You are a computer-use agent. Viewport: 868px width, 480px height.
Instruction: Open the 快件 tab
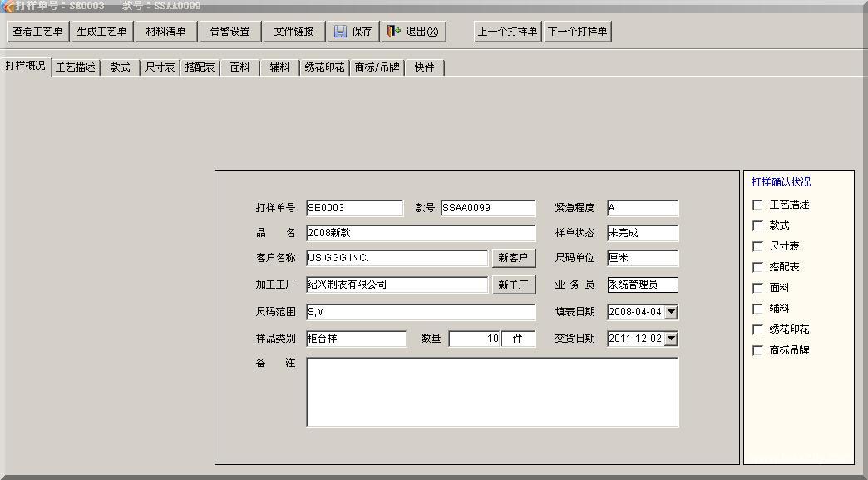click(x=425, y=67)
